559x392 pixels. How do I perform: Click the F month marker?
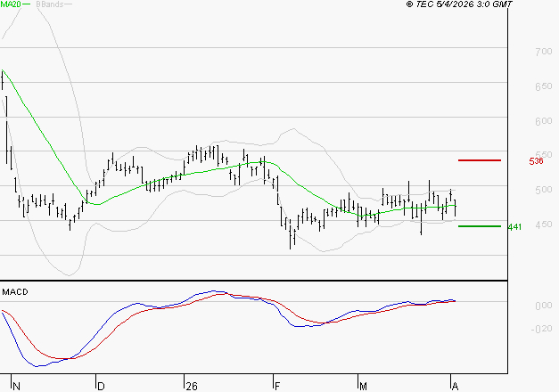pos(277,387)
